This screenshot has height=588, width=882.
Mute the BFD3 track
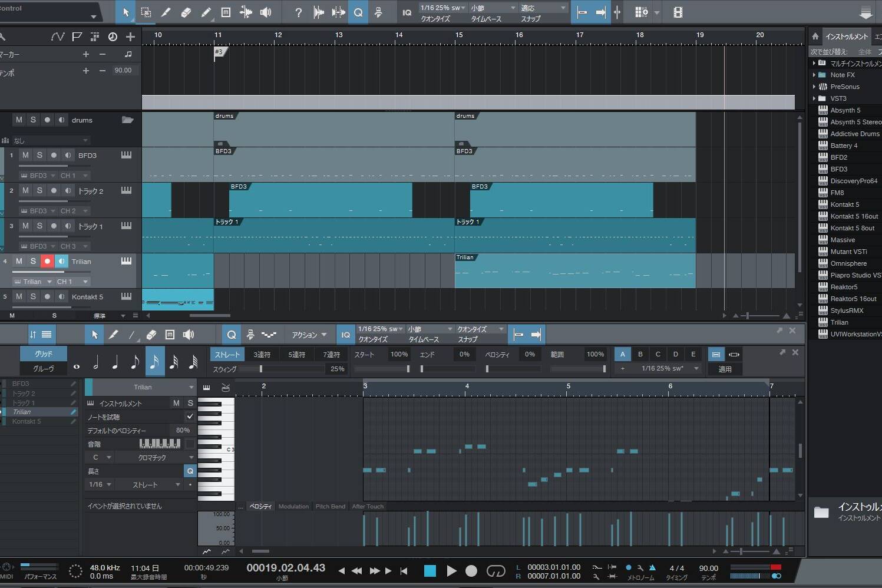coord(25,156)
